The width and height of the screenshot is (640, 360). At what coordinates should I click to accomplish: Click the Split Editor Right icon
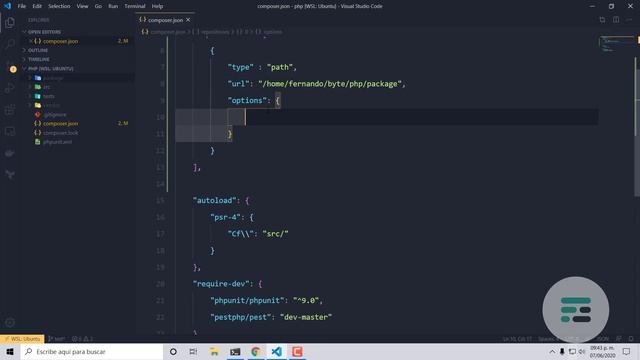coord(616,20)
